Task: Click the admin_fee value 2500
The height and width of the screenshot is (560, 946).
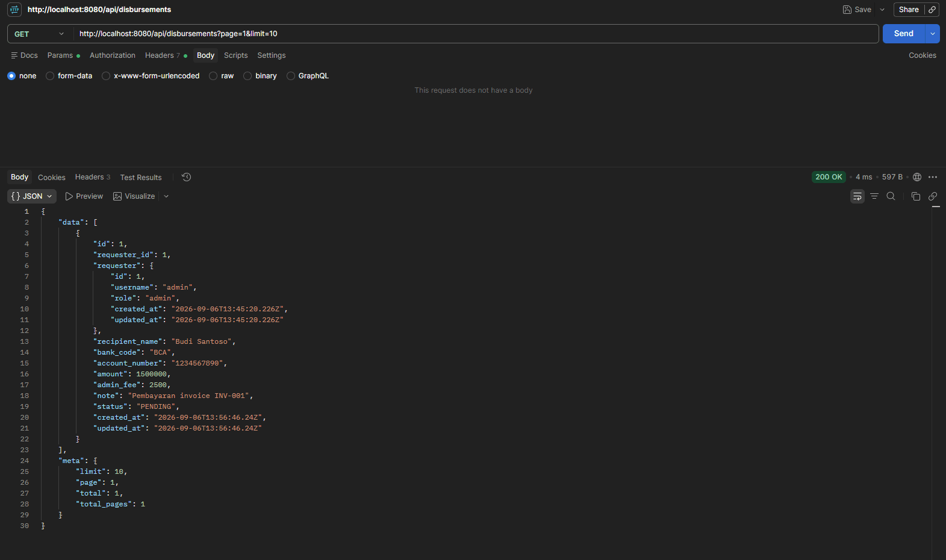Action: pos(158,385)
